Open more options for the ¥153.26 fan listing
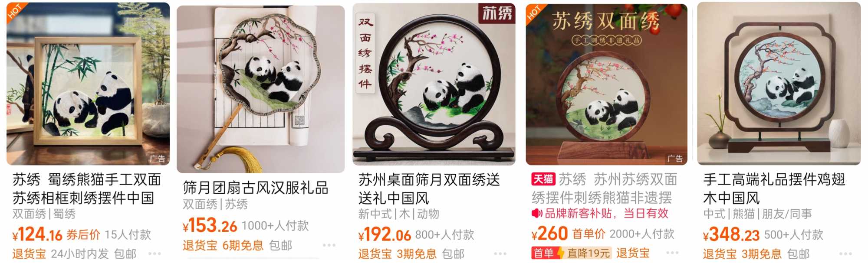The image size is (868, 263). [x=329, y=245]
